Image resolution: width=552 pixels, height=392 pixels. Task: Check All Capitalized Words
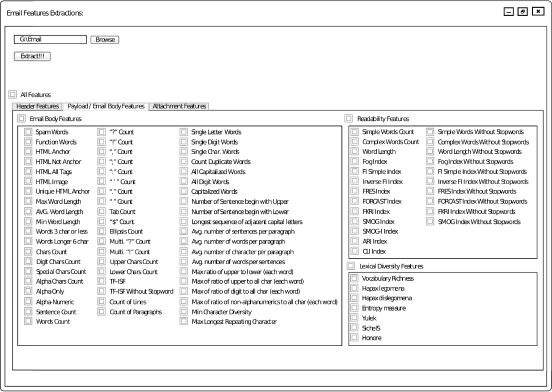[x=183, y=172]
